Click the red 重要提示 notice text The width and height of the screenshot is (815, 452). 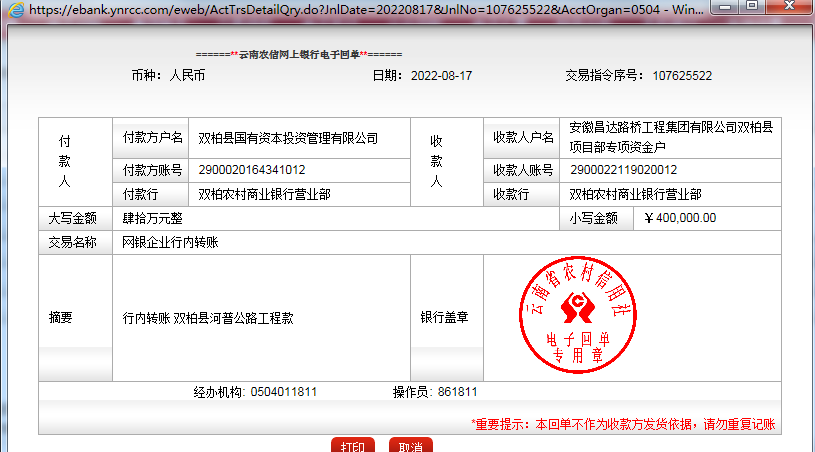point(622,424)
